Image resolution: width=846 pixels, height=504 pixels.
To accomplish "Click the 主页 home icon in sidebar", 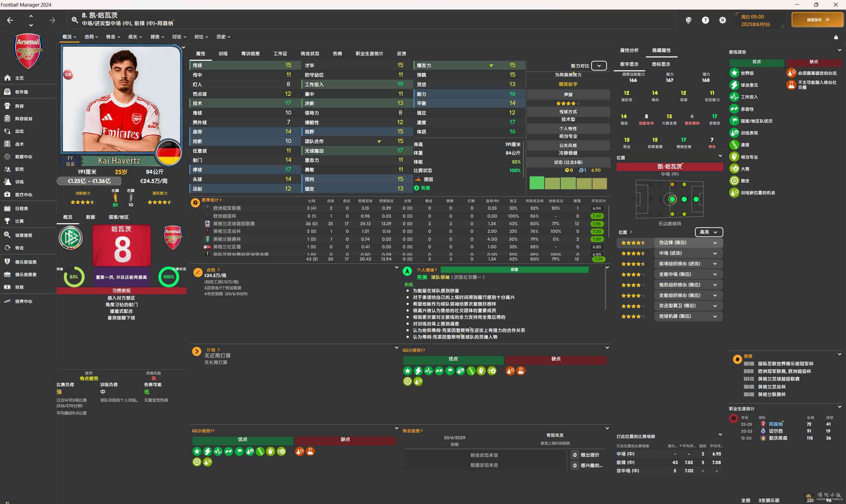I will click(8, 78).
